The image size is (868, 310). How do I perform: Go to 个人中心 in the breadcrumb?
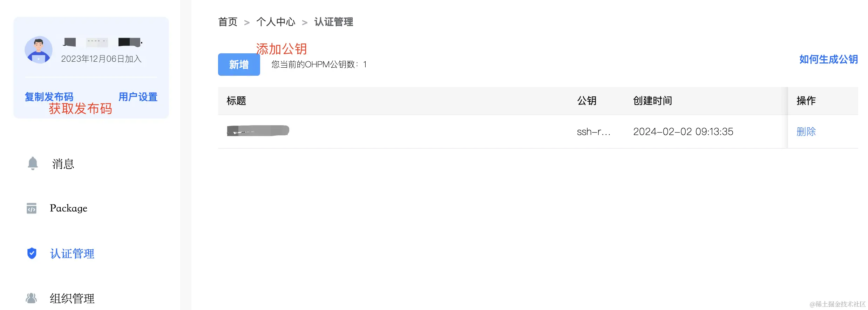point(276,22)
